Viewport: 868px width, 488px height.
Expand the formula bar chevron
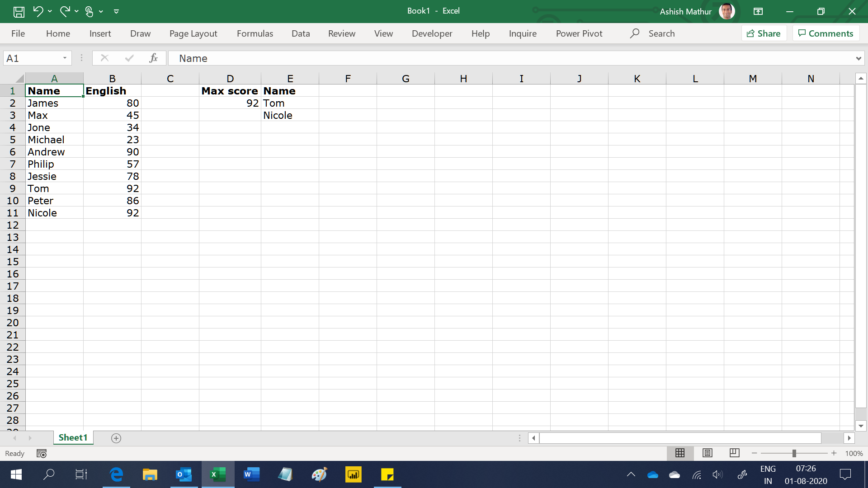click(x=858, y=58)
